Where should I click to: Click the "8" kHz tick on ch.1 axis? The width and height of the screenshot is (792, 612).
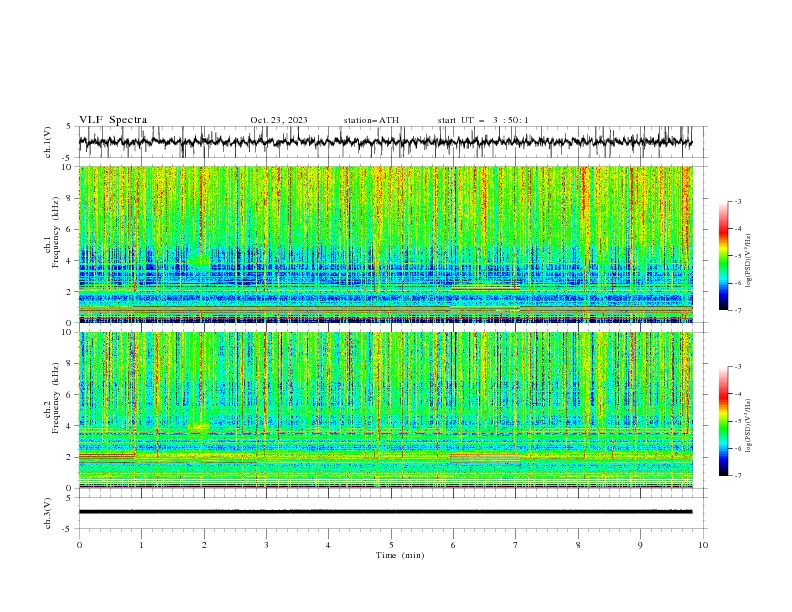click(70, 198)
